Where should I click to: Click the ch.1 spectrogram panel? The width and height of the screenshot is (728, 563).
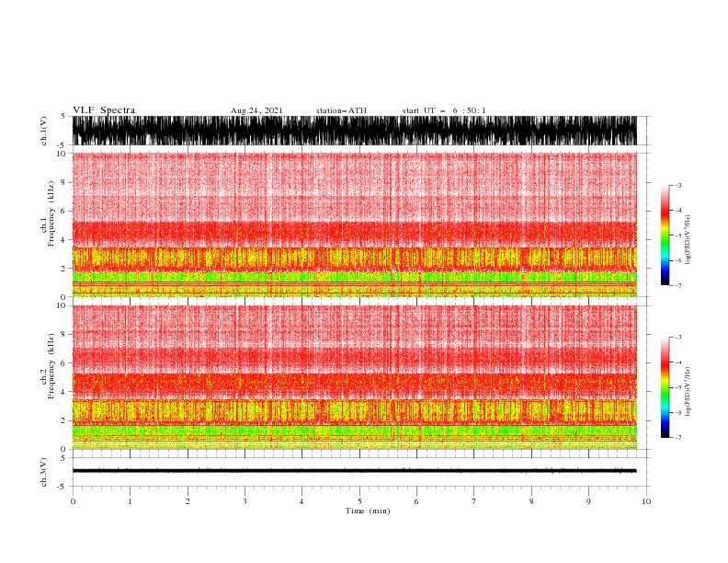(354, 224)
